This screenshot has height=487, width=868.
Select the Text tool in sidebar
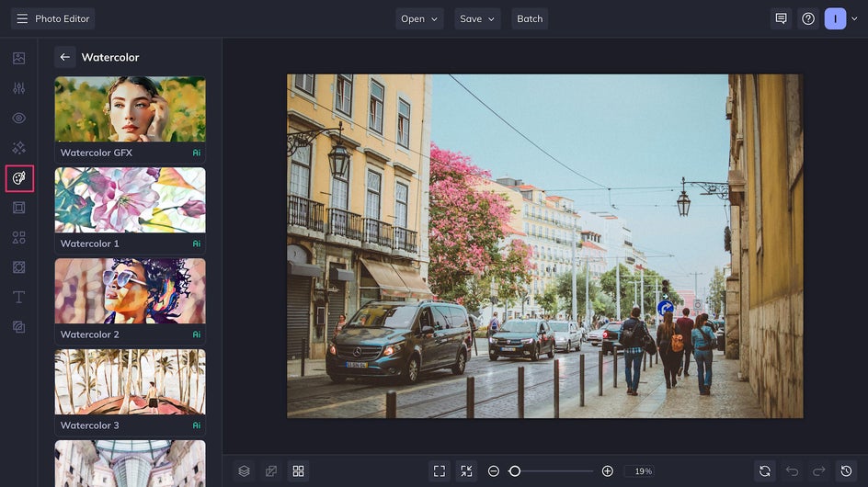click(19, 297)
